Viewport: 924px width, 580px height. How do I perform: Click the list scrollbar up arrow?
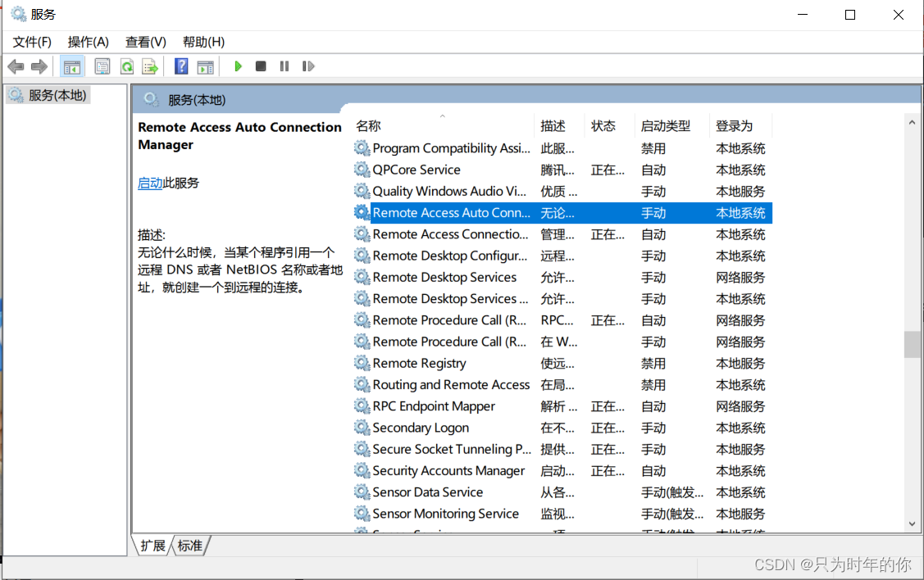912,123
